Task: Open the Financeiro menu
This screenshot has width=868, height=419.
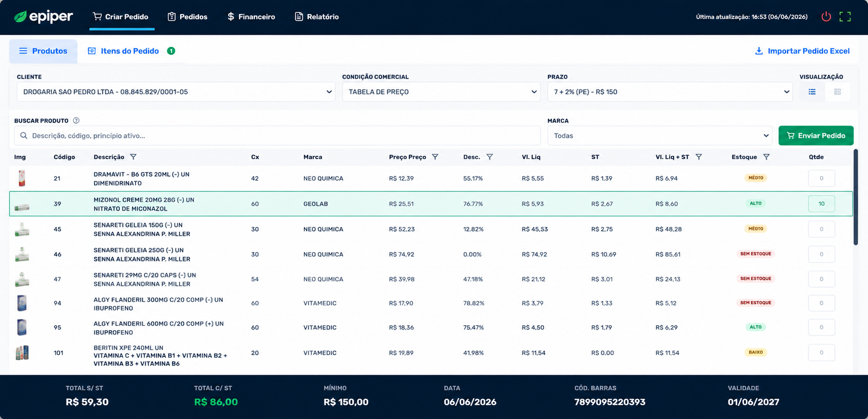Action: tap(251, 17)
